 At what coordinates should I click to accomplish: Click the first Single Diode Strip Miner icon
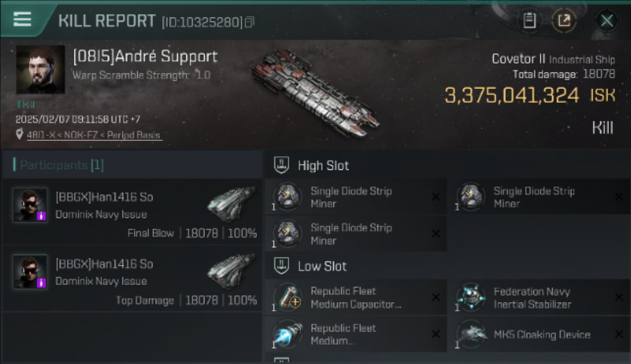288,197
